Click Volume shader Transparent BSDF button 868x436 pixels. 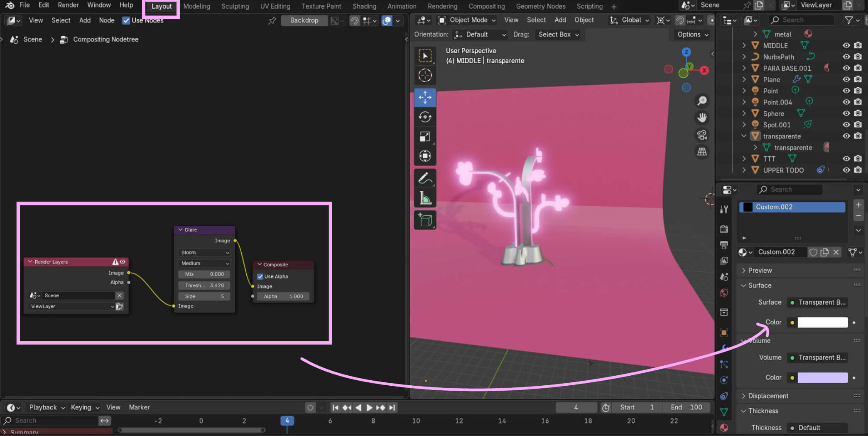coord(817,357)
